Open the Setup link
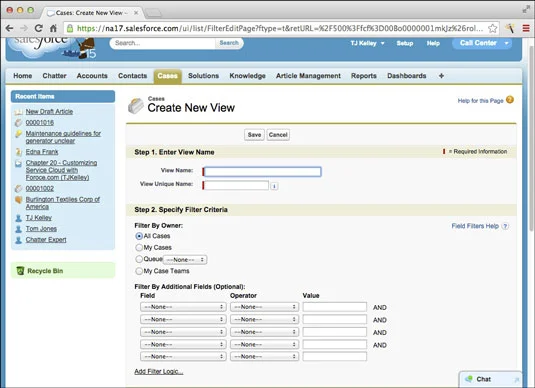Screen dimensions: 535x388 (x=405, y=43)
